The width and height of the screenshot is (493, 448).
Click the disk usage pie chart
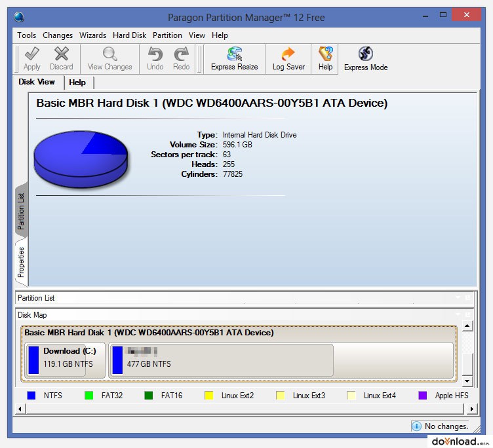pos(81,159)
